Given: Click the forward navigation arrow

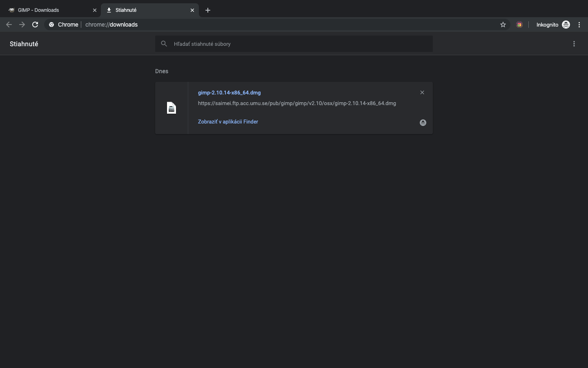Looking at the screenshot, I should [x=22, y=25].
